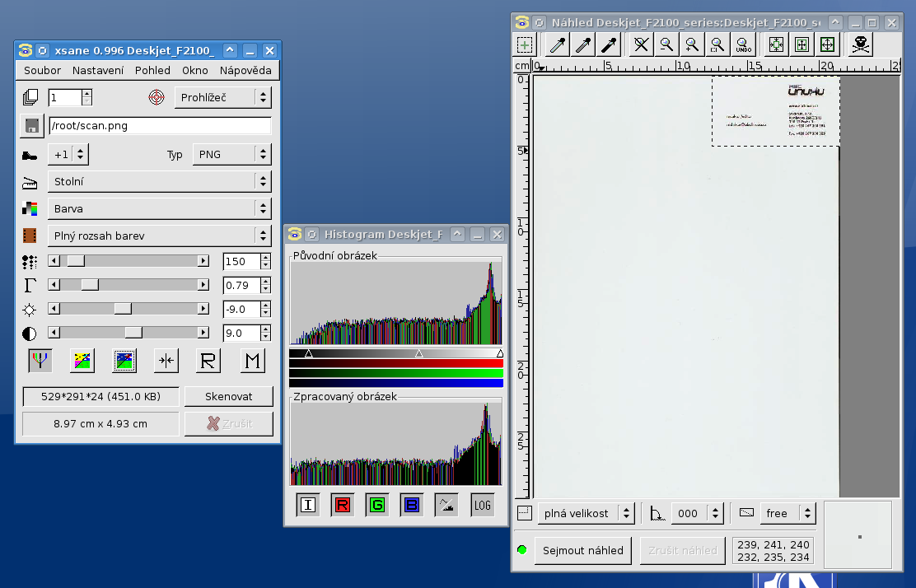Screen dimensions: 916x588
Task: Open the Prohlížeč mode dropdown
Action: tap(223, 97)
